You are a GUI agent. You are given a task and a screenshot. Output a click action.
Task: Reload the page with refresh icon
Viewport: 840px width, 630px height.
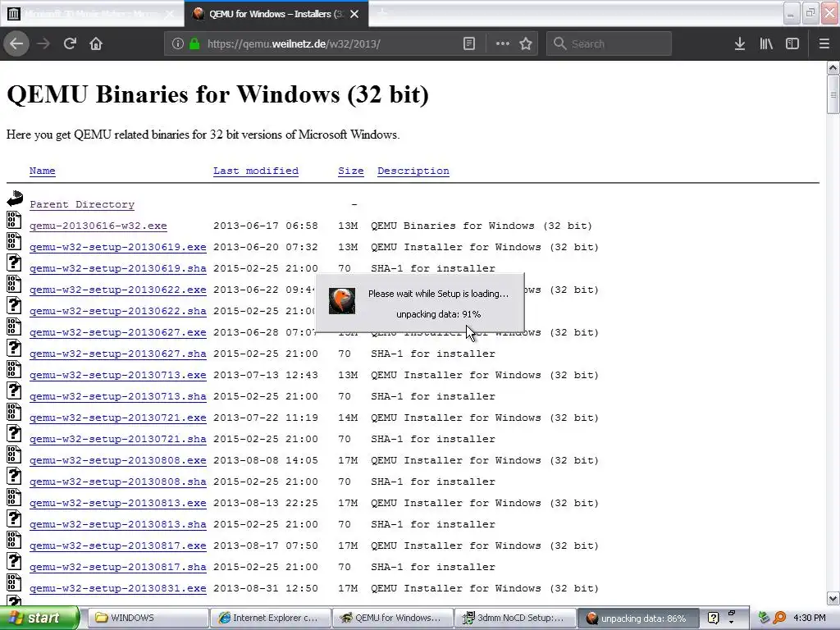[x=70, y=43]
